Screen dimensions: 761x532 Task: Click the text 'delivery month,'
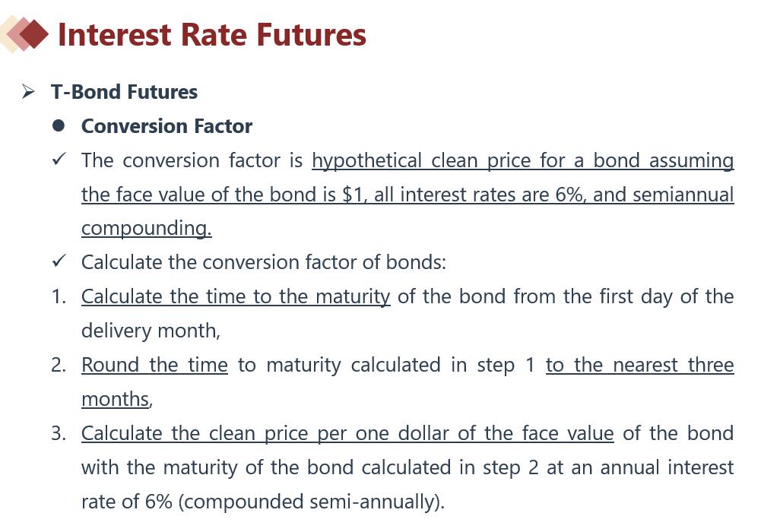pos(151,331)
